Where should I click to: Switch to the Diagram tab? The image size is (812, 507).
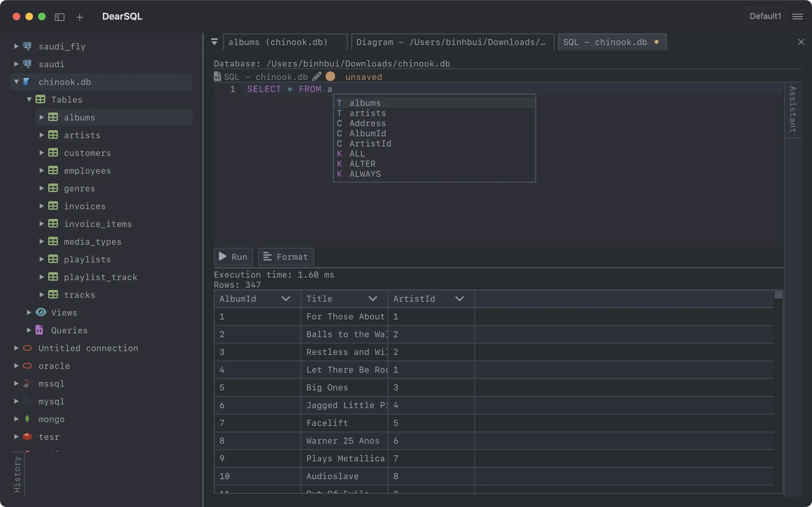(x=452, y=42)
